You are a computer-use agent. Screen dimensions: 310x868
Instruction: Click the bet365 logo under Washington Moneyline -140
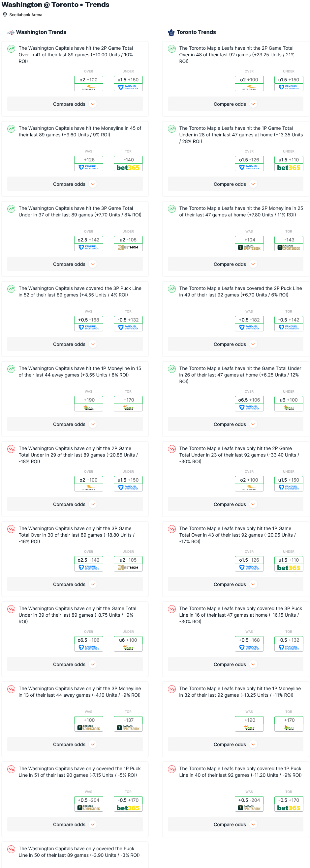click(x=128, y=168)
